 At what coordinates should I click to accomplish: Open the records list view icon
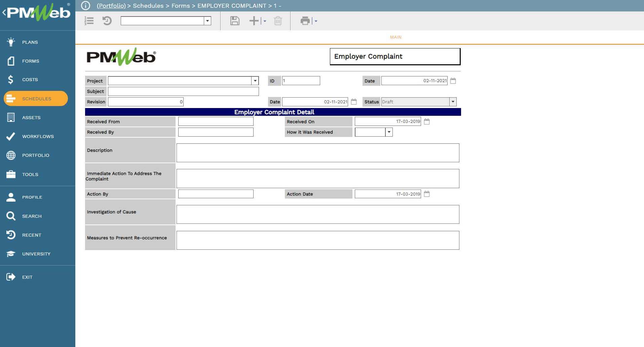(89, 21)
